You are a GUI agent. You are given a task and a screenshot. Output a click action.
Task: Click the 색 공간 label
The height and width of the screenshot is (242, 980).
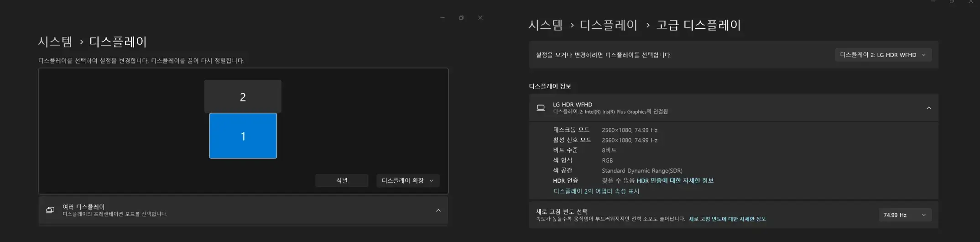click(563, 171)
